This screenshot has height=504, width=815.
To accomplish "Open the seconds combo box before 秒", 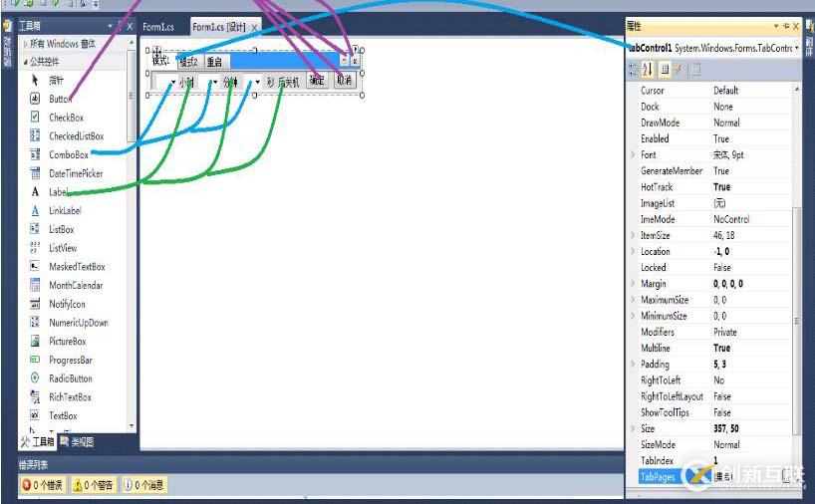I will click(x=257, y=82).
